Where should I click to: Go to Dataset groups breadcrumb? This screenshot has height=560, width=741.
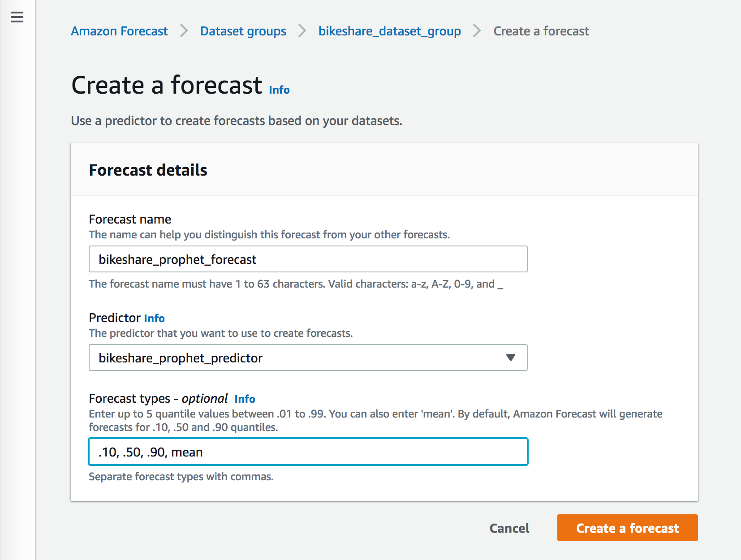point(243,31)
